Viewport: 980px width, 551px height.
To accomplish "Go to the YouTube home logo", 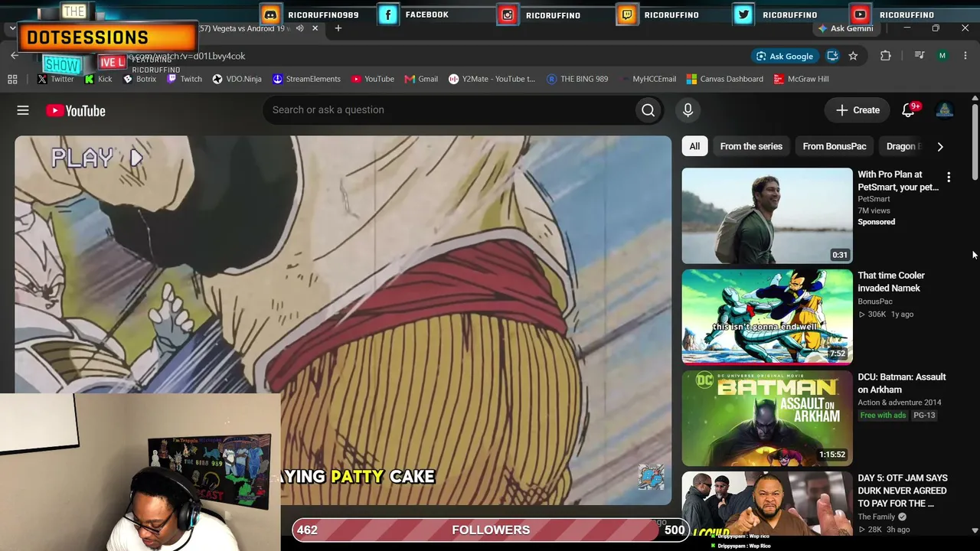I will click(x=75, y=111).
